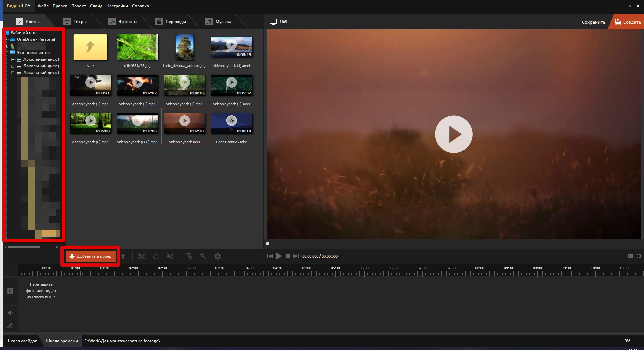
Task: Click the magic wand effects icon
Action: tap(203, 256)
